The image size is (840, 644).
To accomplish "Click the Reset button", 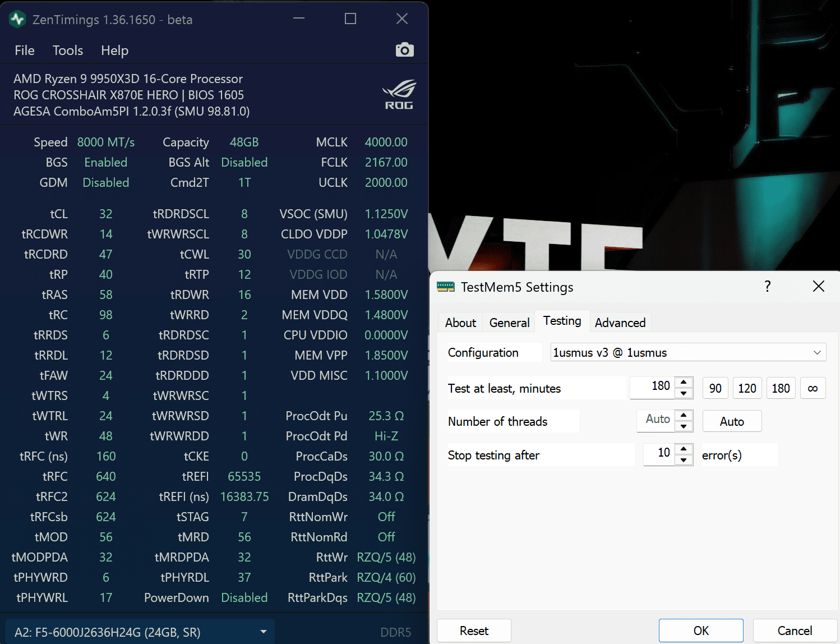I will [x=474, y=631].
